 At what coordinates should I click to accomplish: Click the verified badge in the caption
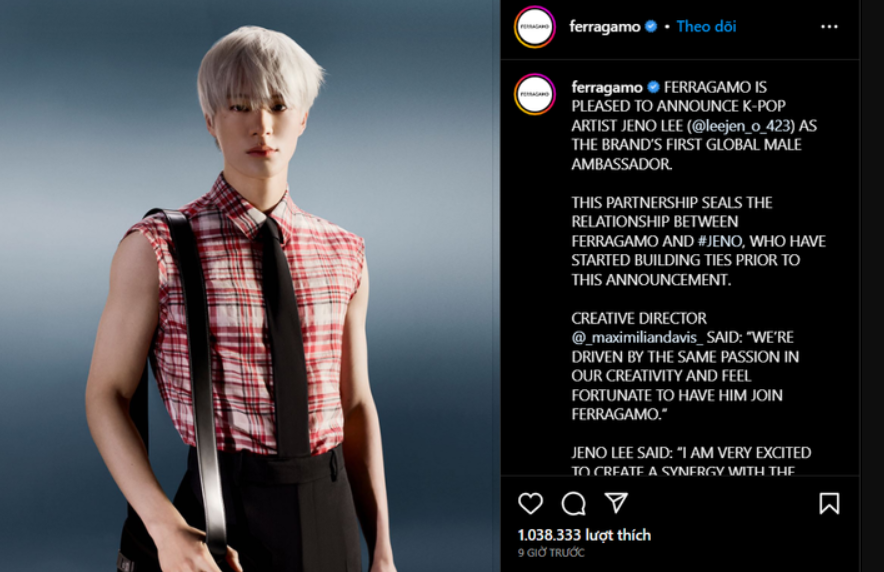[653, 87]
